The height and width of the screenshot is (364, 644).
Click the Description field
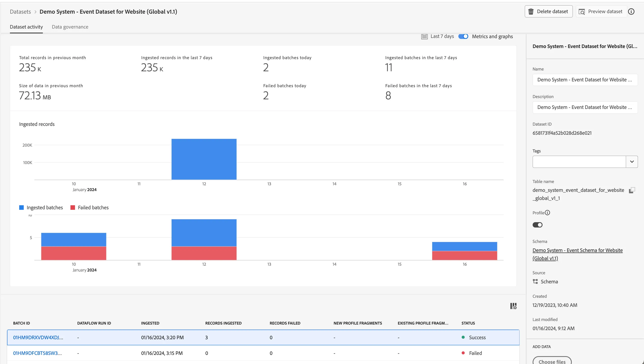(585, 107)
